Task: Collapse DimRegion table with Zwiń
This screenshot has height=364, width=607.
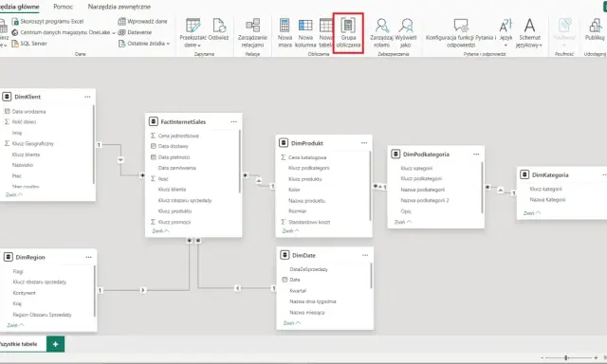Action: coord(15,325)
